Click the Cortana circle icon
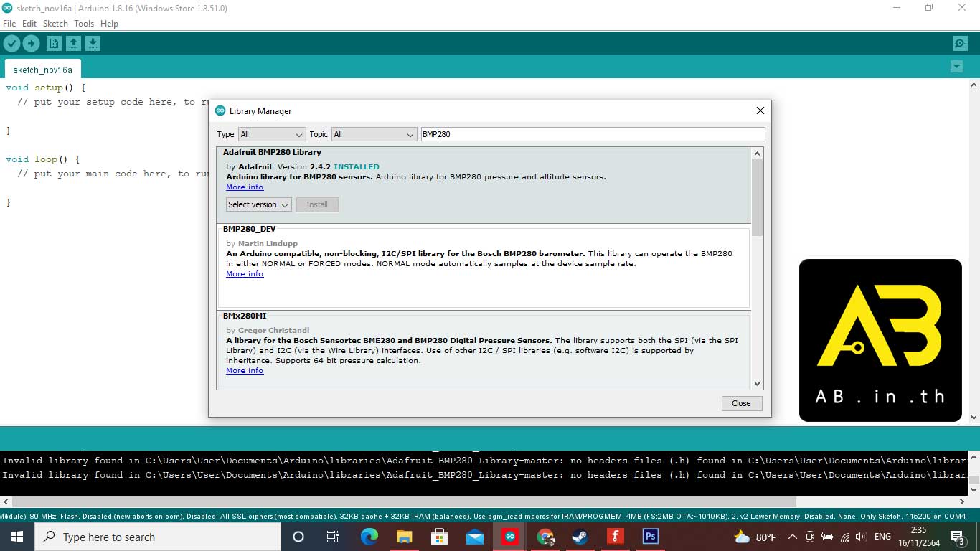The height and width of the screenshot is (551, 980). pos(298,537)
